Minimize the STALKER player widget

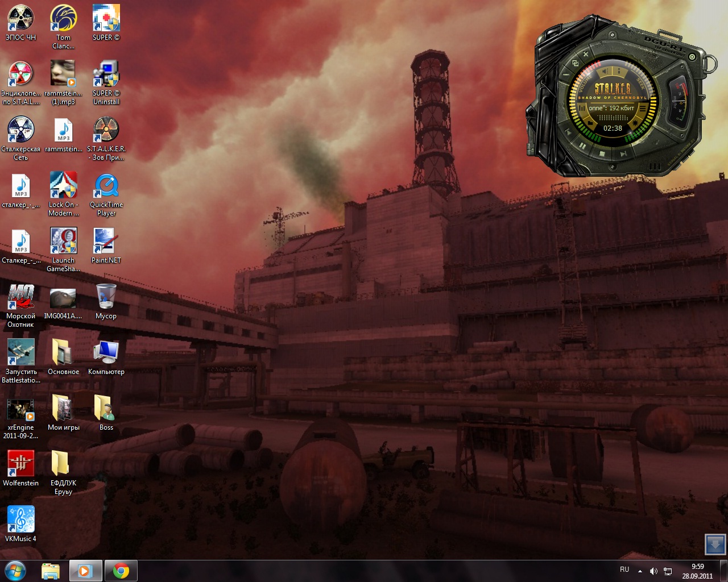566,74
